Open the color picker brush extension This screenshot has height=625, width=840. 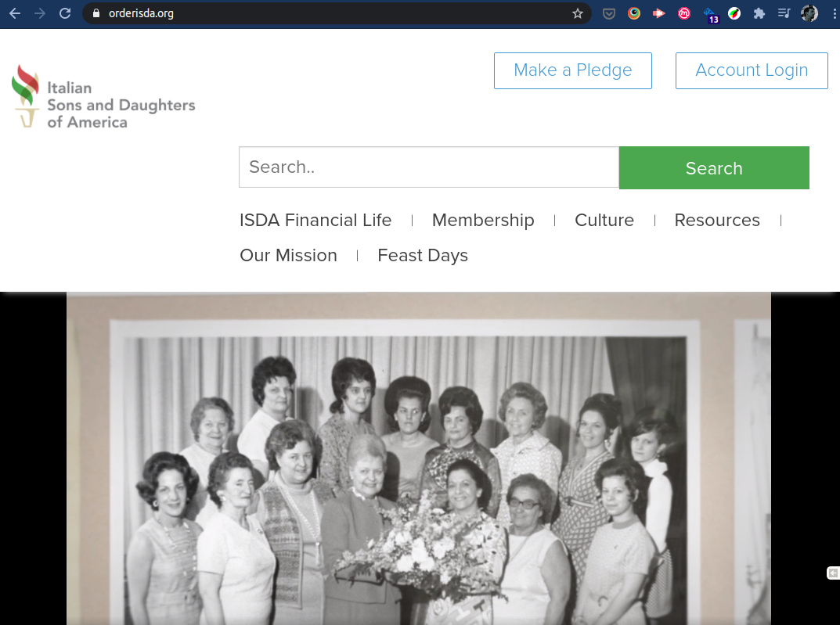click(734, 13)
